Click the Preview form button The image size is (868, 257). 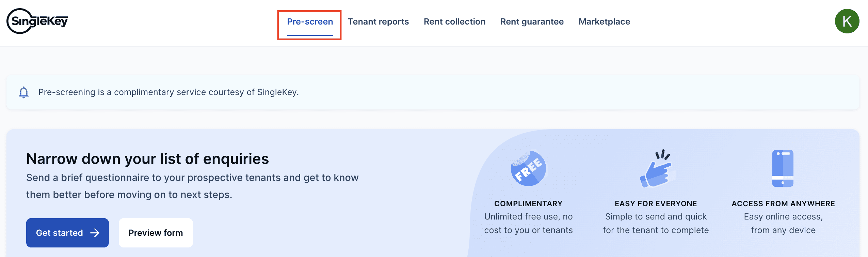pyautogui.click(x=156, y=233)
